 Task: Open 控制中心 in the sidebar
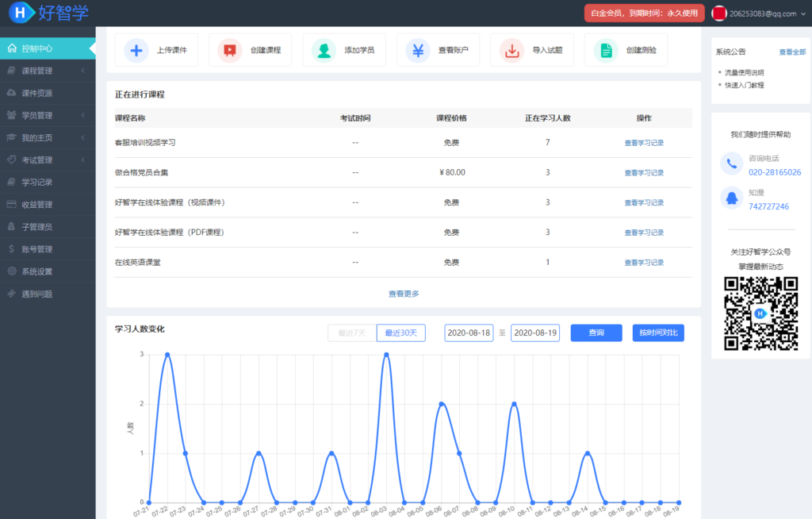[x=48, y=48]
